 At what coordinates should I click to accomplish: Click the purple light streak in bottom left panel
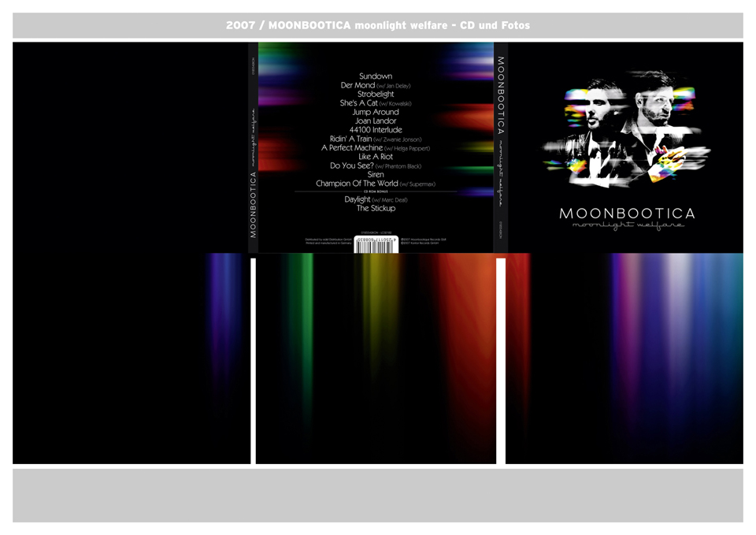click(x=224, y=315)
